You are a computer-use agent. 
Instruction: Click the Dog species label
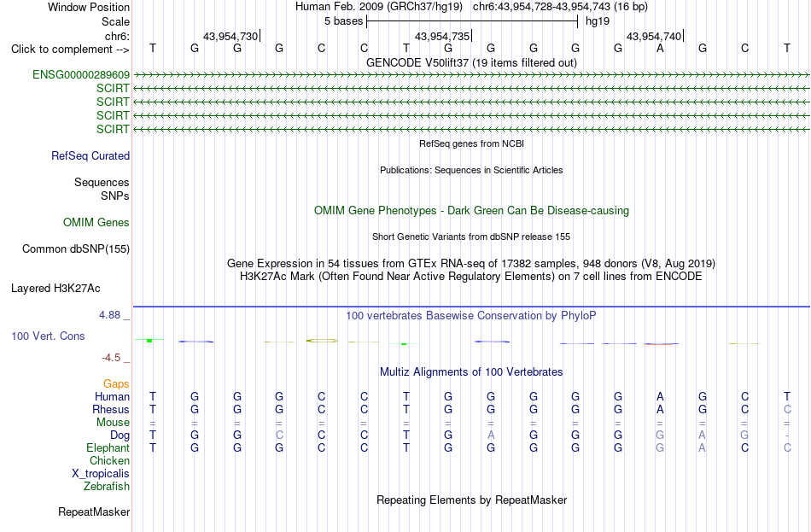click(120, 436)
